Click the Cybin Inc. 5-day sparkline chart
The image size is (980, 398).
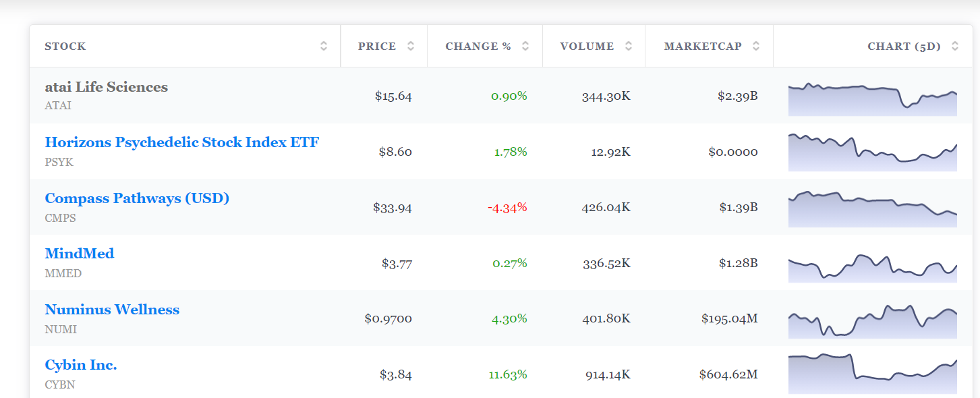point(872,374)
